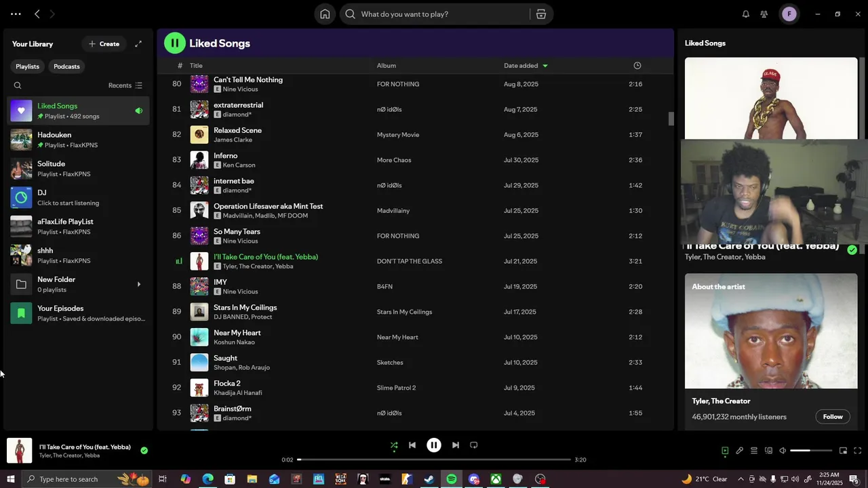Sort songs by Album column
The image size is (868, 488).
tap(387, 66)
